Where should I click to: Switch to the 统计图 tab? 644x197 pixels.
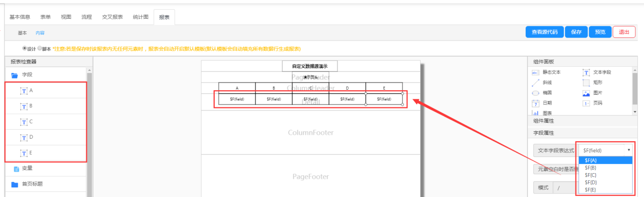click(x=141, y=17)
